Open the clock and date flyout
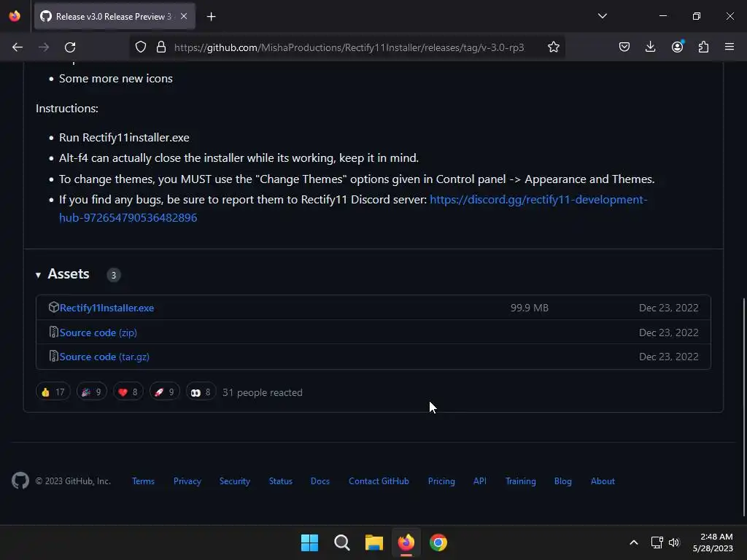The image size is (747, 560). point(713,542)
